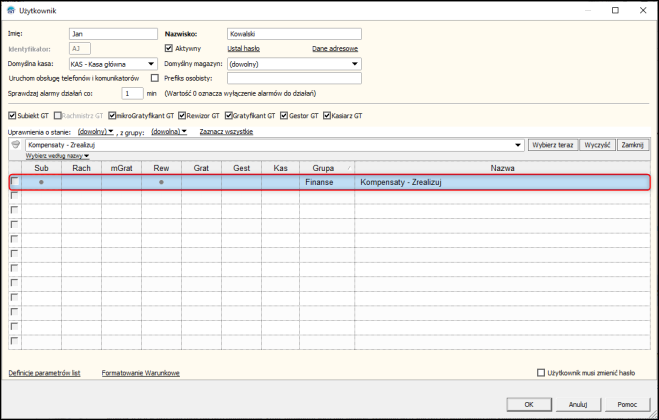This screenshot has height=420, width=659.
Task: Toggle the Rewizor GT checkbox
Action: pyautogui.click(x=182, y=115)
